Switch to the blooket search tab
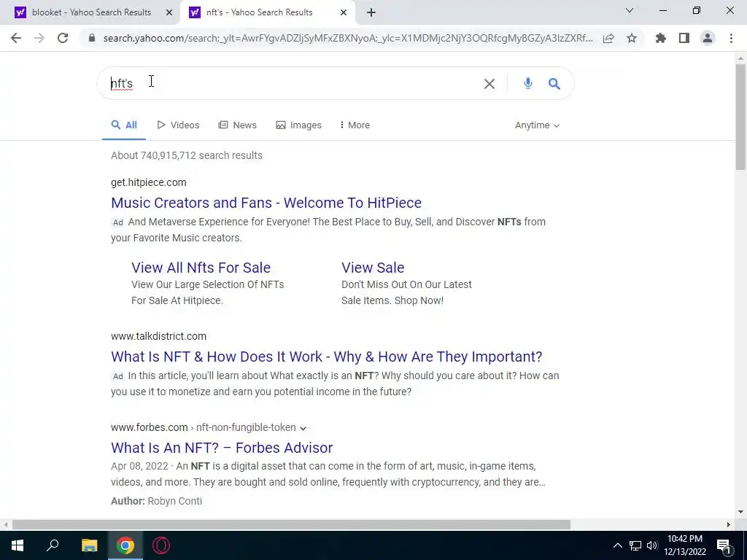Screen dimensions: 747x560 click(91, 13)
